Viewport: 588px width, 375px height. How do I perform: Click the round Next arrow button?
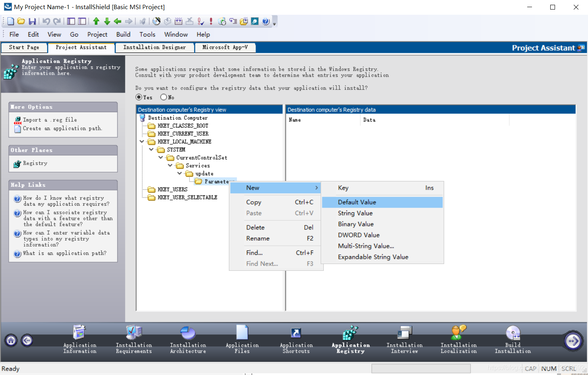coord(573,341)
